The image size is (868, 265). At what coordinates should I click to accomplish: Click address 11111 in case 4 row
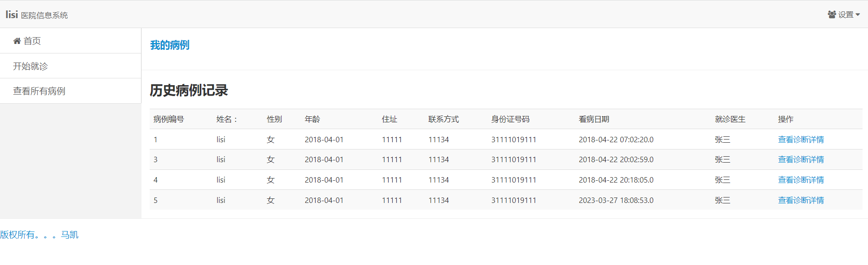point(392,180)
